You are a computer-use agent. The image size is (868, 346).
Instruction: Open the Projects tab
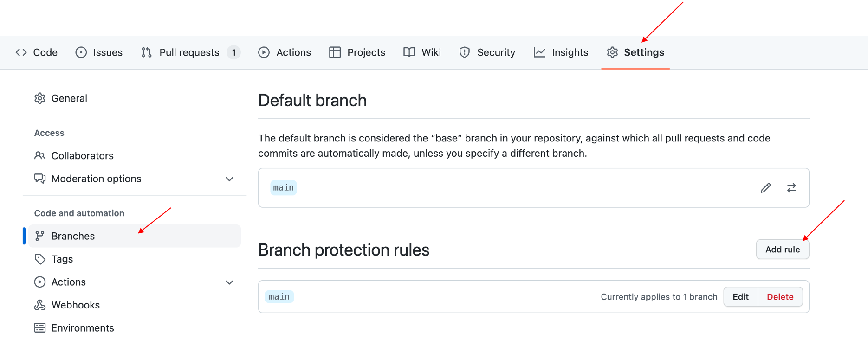357,52
